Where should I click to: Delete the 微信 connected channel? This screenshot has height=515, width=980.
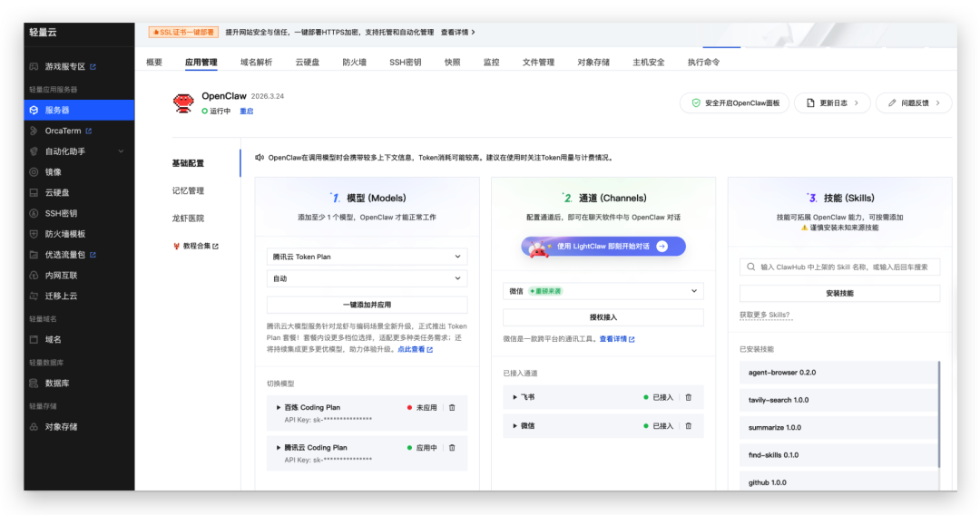click(x=688, y=426)
